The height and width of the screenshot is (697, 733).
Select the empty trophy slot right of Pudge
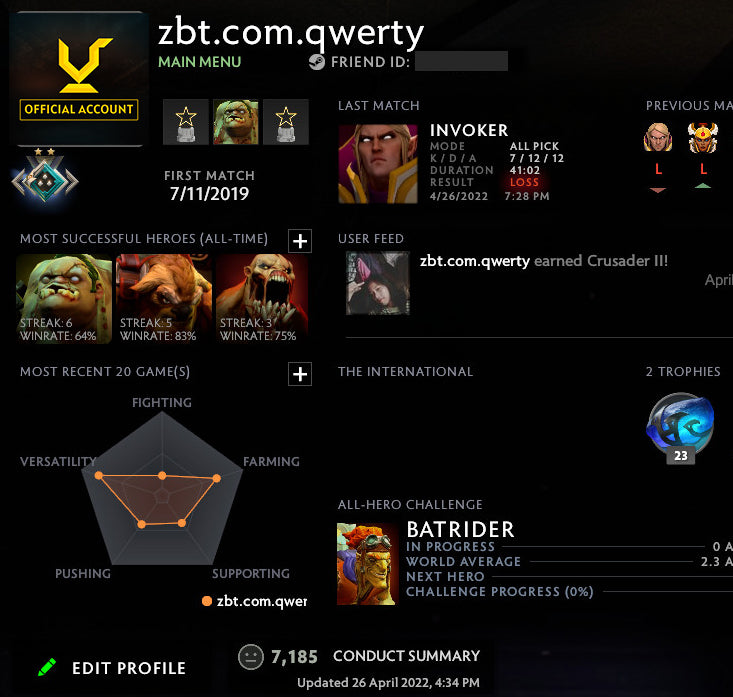pyautogui.click(x=286, y=122)
